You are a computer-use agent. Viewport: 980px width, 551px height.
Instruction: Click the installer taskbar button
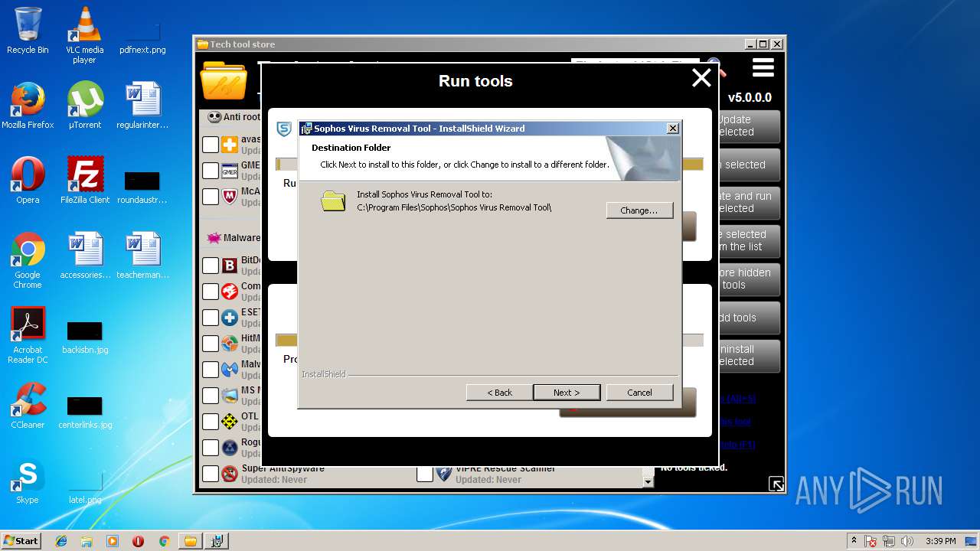[217, 541]
